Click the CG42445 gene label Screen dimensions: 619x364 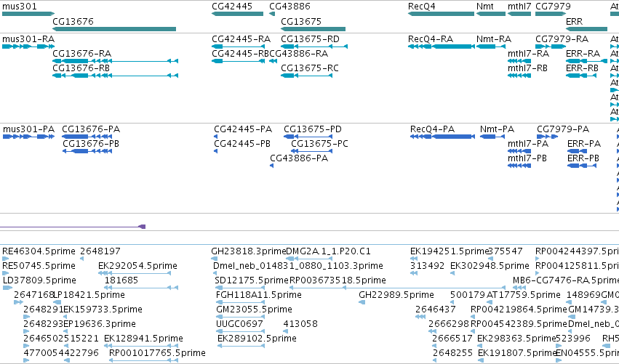[x=232, y=7]
